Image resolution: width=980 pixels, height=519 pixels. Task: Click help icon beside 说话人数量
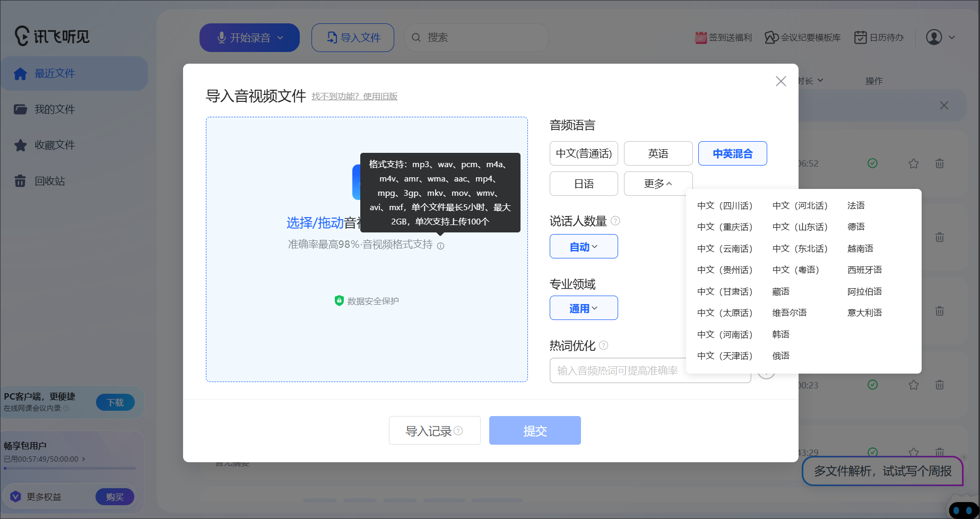pyautogui.click(x=615, y=221)
